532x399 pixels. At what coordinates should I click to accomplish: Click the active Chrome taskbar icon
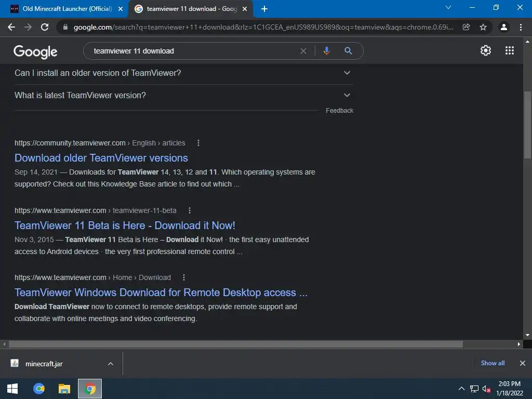click(90, 389)
